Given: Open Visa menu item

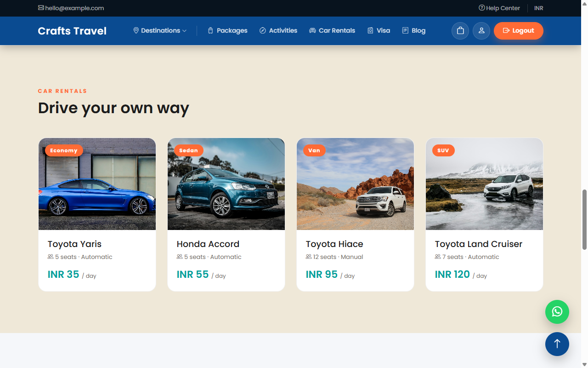Looking at the screenshot, I should click(x=379, y=31).
